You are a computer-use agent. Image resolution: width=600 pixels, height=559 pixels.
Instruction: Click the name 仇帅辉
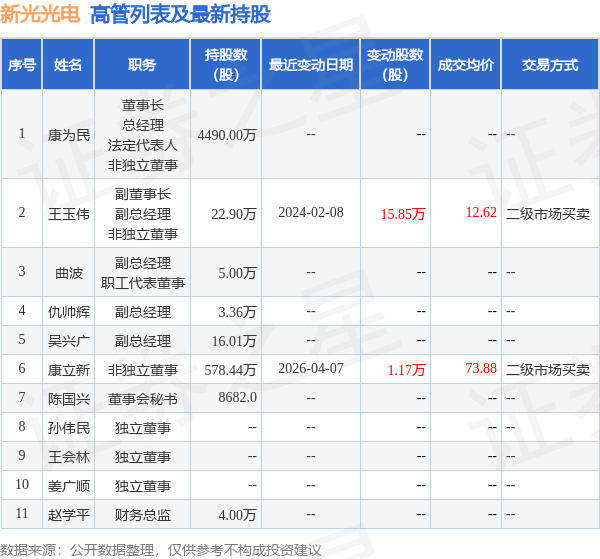(x=69, y=312)
